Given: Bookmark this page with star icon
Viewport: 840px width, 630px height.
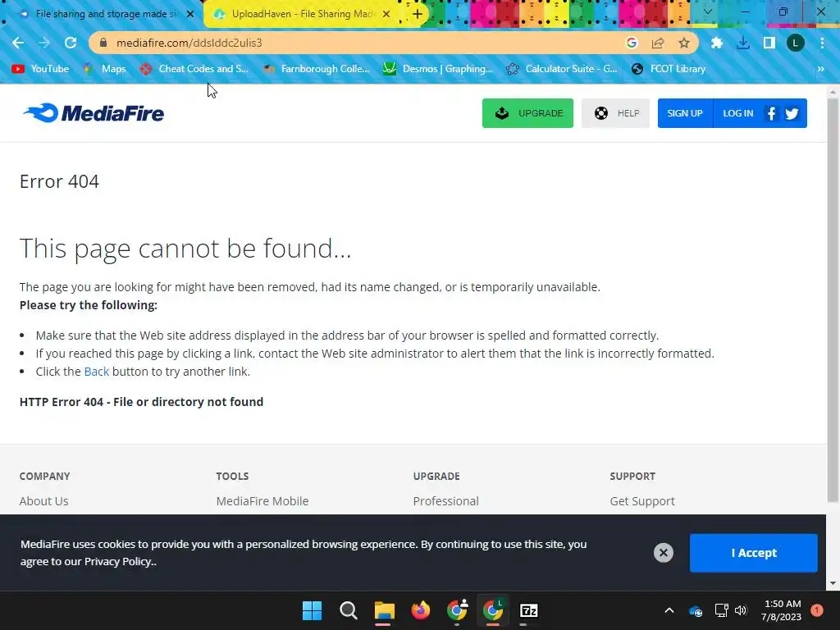Looking at the screenshot, I should click(x=684, y=43).
